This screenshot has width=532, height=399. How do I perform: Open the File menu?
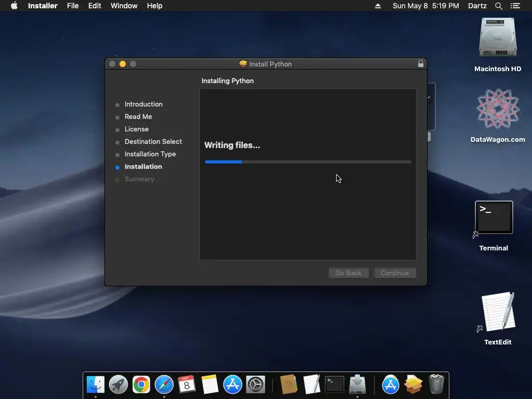73,6
